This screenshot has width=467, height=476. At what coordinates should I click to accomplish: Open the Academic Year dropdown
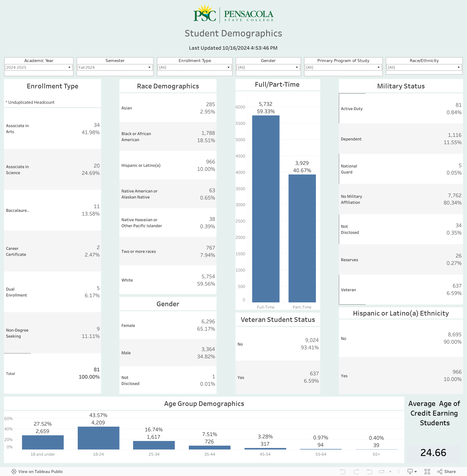39,67
